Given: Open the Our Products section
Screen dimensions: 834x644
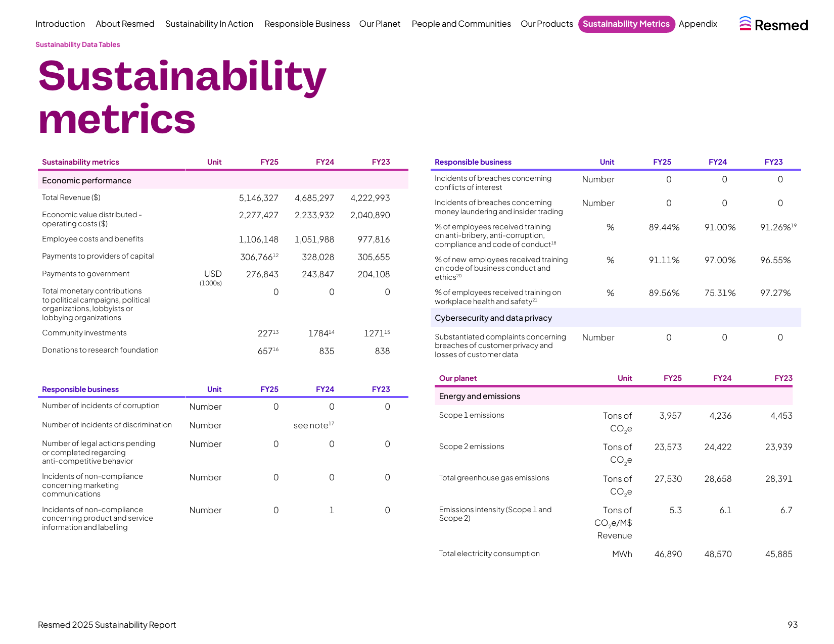Looking at the screenshot, I should pos(547,24).
